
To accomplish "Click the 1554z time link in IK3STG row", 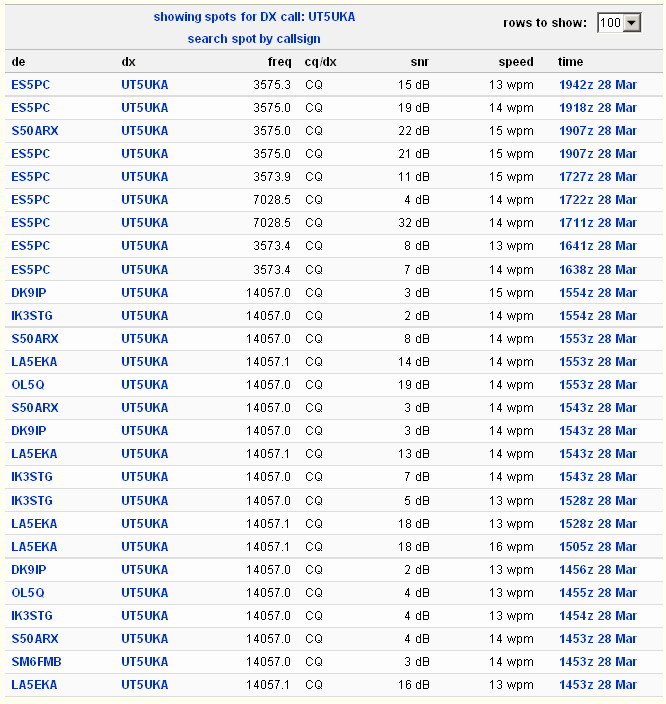I will tap(598, 316).
